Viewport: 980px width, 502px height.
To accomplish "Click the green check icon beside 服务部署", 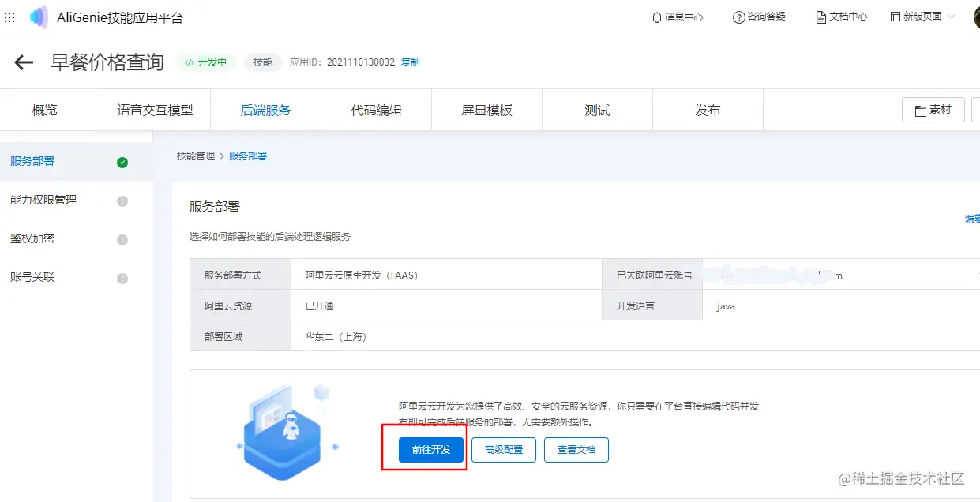I will coord(122,163).
